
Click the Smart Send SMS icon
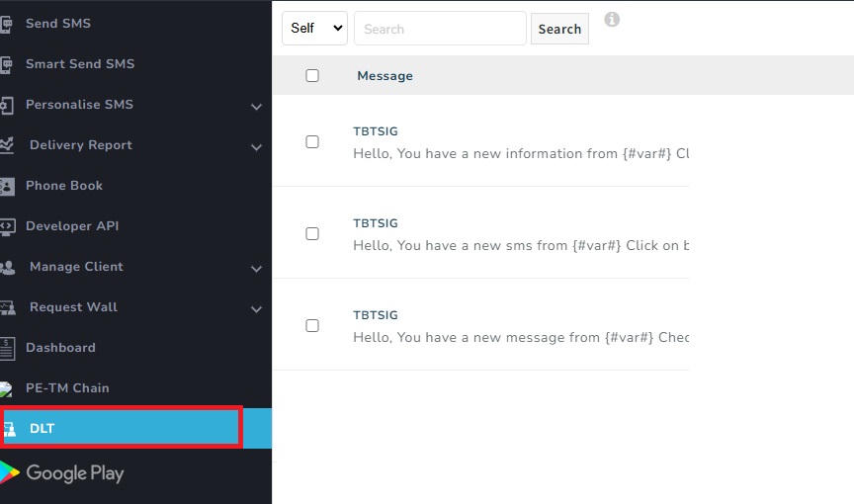[x=6, y=64]
